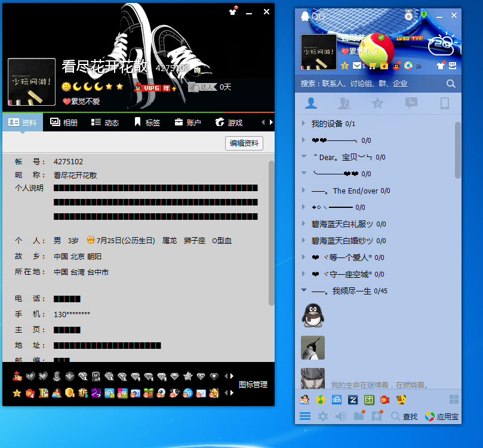Click the profile details vertical scrollbar
Viewport: 483px width, 448px height.
point(271,233)
